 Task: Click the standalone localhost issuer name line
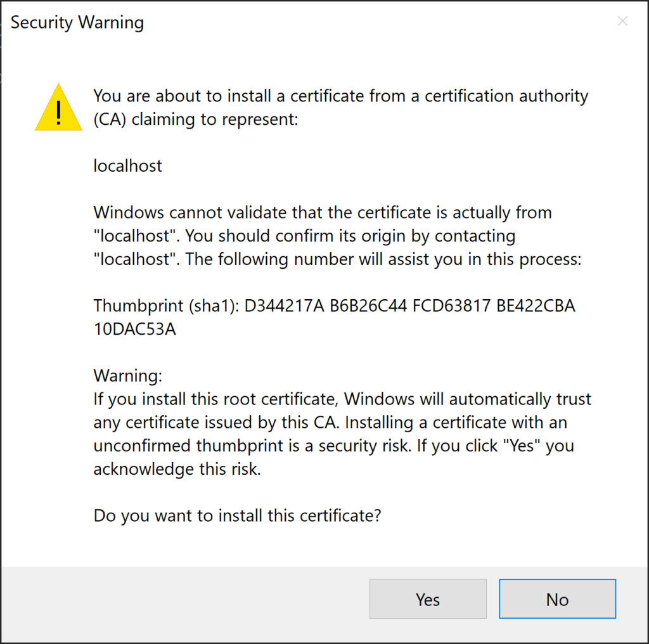point(128,166)
